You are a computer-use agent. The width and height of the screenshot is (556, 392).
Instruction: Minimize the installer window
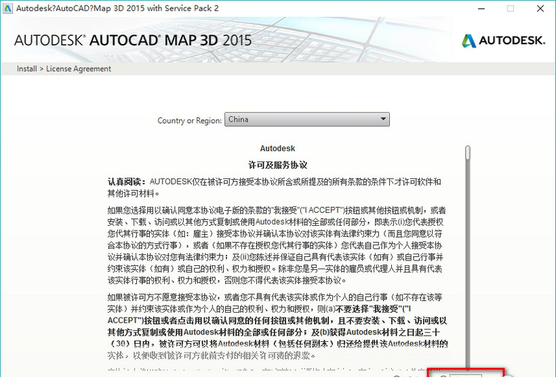pyautogui.click(x=481, y=9)
